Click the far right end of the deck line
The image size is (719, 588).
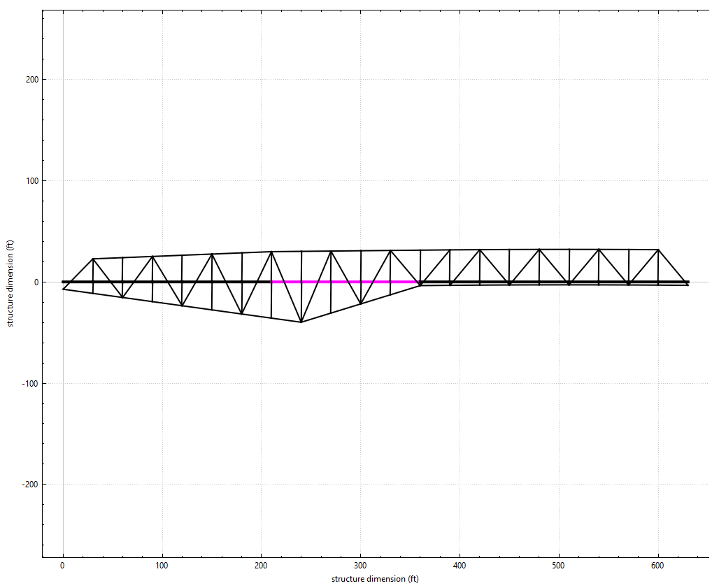(688, 282)
